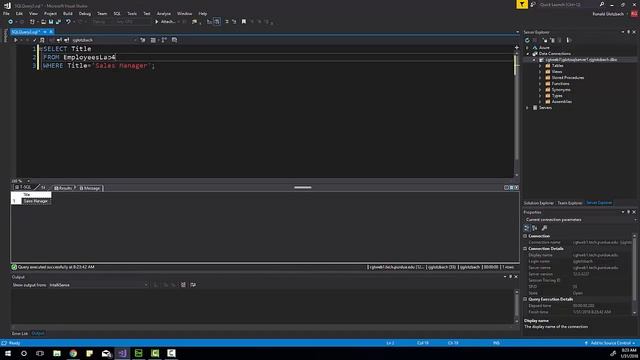Click the Properties wrench icon in the Properties panel

[x=544, y=228]
